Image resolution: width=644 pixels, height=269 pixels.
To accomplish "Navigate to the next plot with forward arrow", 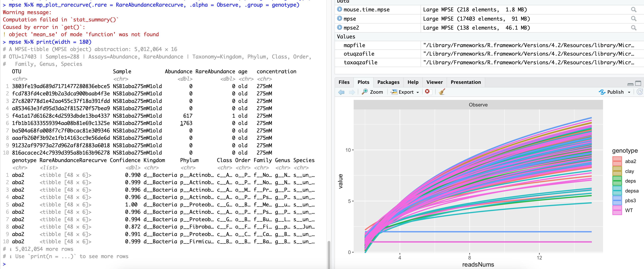I will point(352,92).
